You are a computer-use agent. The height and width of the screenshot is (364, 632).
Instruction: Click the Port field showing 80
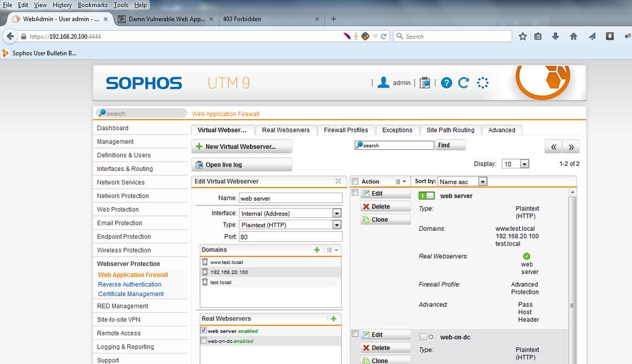click(x=290, y=237)
